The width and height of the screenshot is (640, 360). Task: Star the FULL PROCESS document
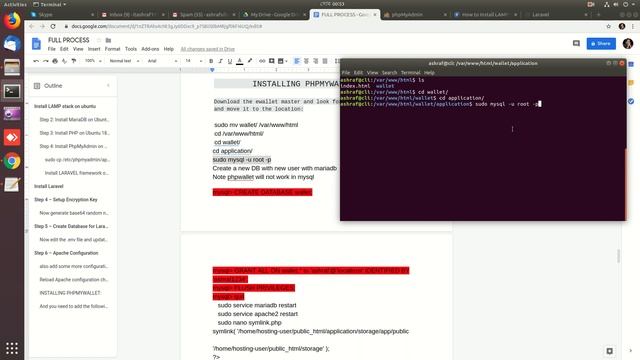[98, 40]
